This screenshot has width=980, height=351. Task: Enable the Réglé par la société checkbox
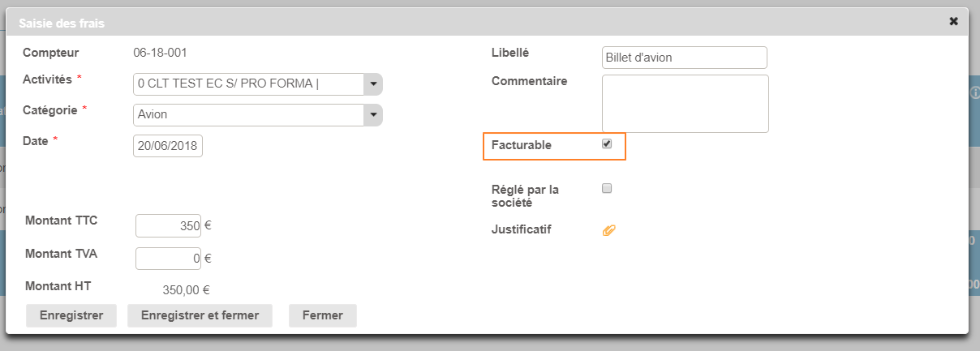click(x=607, y=189)
